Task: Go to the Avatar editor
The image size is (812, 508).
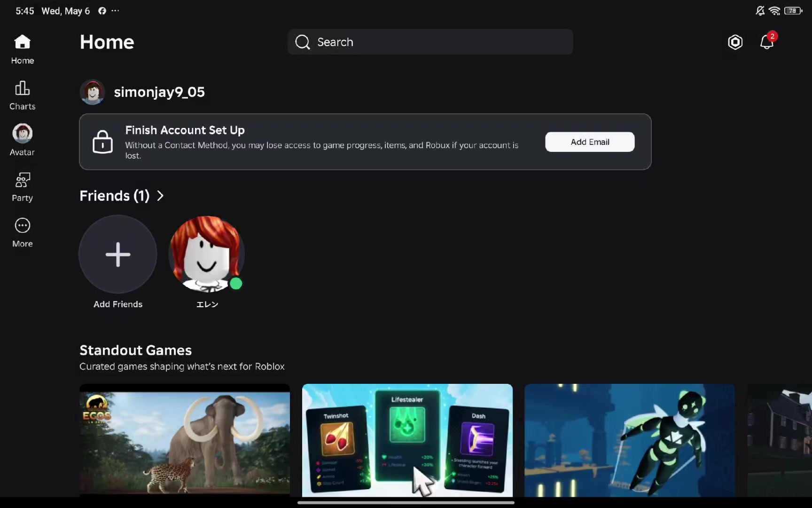Action: coord(23,140)
